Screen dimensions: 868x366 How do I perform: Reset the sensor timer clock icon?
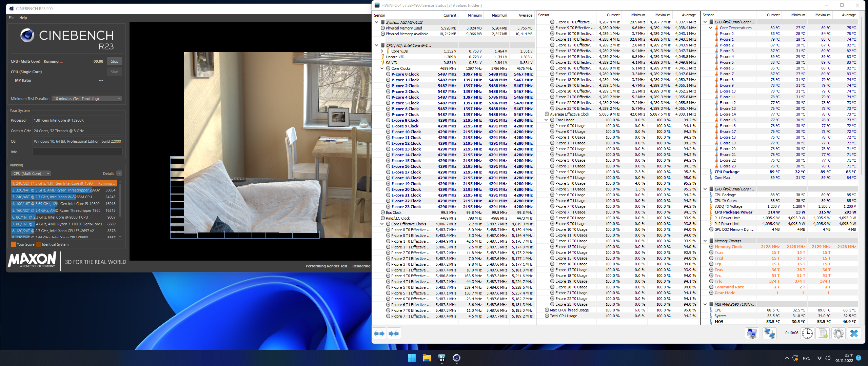pos(807,333)
